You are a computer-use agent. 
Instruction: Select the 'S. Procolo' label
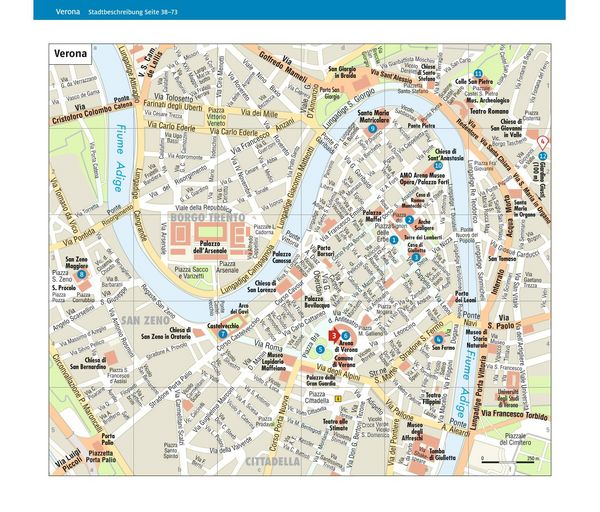[x=64, y=287]
